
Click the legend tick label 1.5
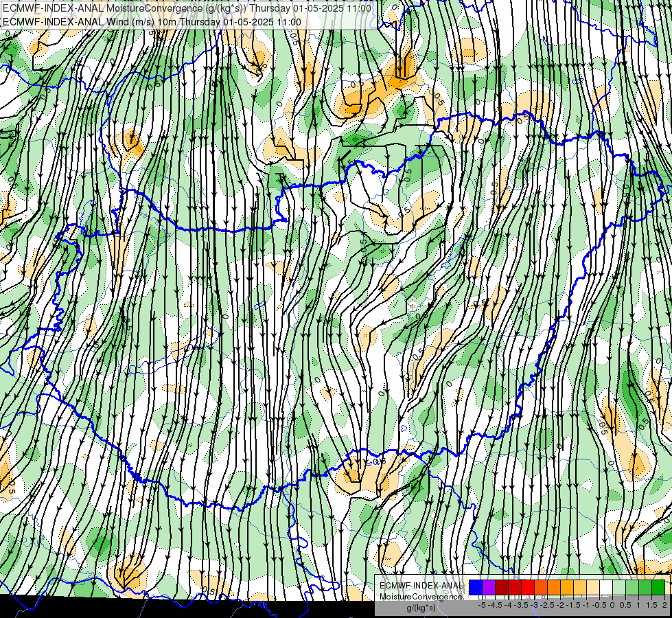pos(652,605)
